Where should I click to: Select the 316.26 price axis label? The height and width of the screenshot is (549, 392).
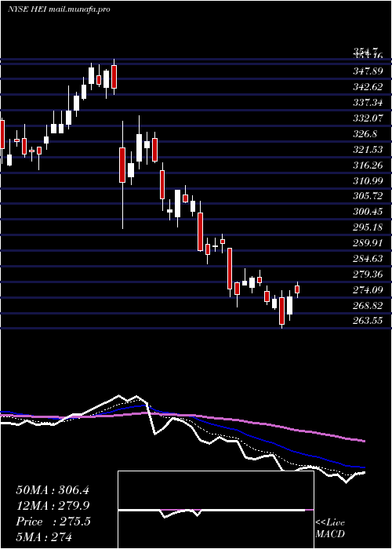[368, 165]
